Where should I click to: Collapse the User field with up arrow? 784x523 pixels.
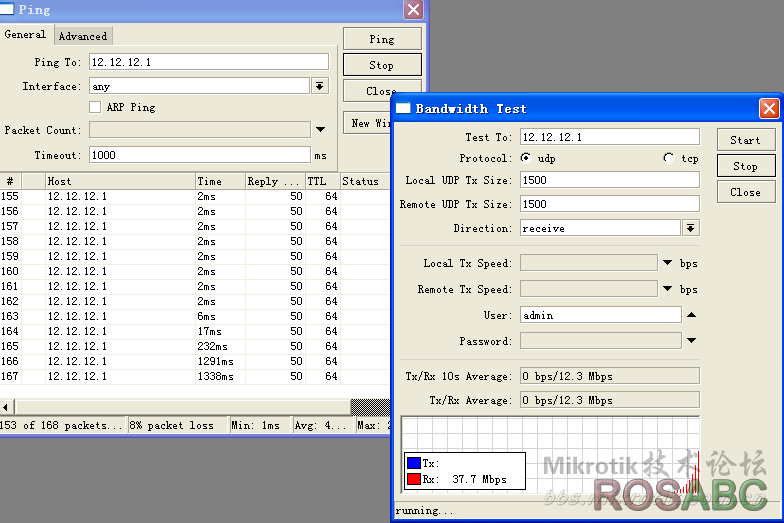pos(692,314)
